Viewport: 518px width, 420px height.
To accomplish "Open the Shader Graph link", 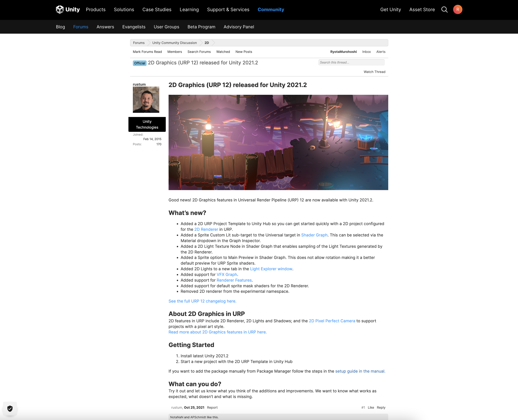I will pyautogui.click(x=314, y=235).
